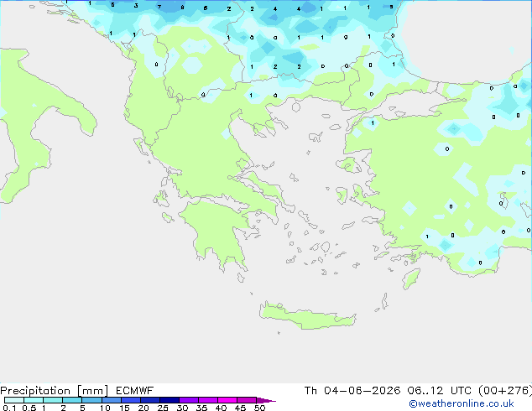Screen dimensions: 532x411
Task: Click the legend label '30'
Action: tap(182, 408)
